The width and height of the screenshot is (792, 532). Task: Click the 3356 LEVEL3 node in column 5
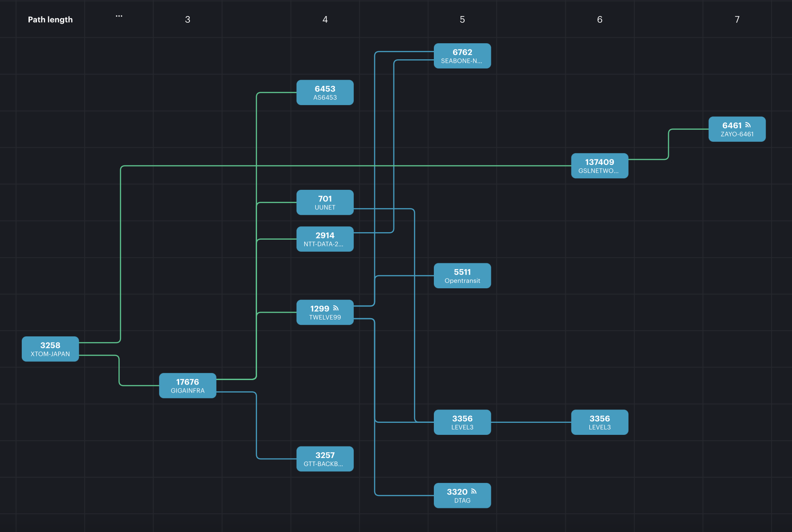462,422
